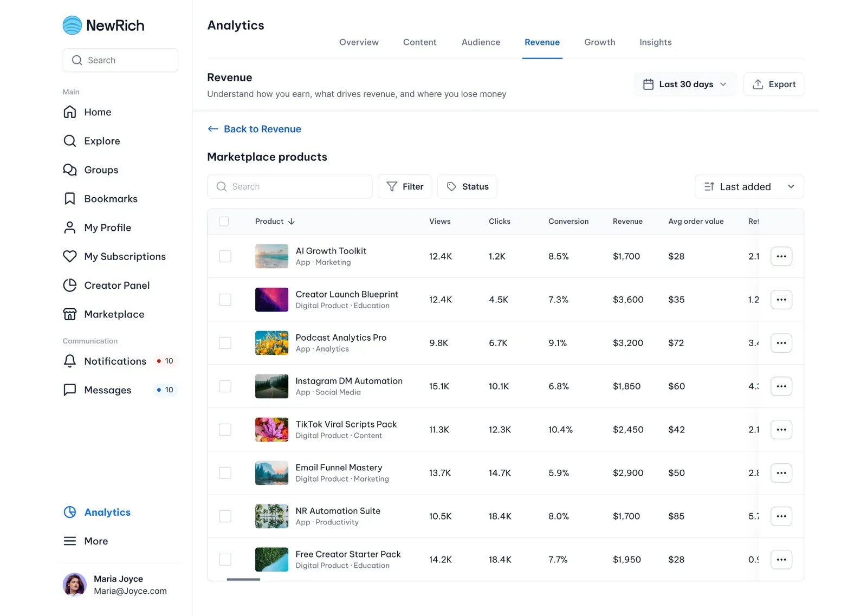867x616 pixels.
Task: Open more options for AI Growth Toolkit
Action: (781, 256)
